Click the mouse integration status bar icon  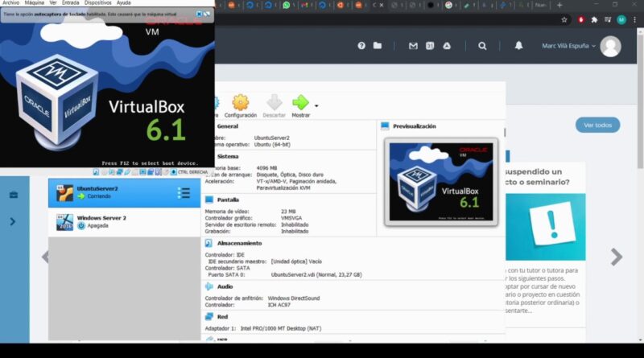tap(166, 172)
